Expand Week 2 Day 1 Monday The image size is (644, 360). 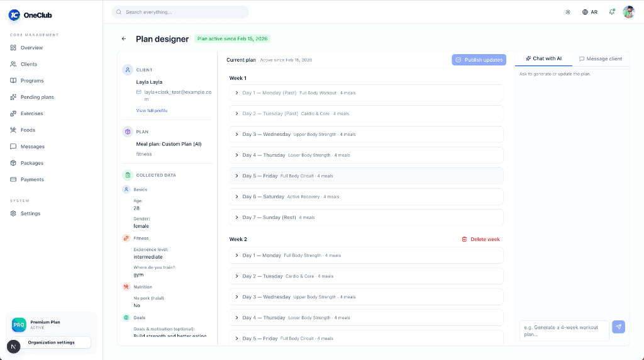(x=366, y=255)
